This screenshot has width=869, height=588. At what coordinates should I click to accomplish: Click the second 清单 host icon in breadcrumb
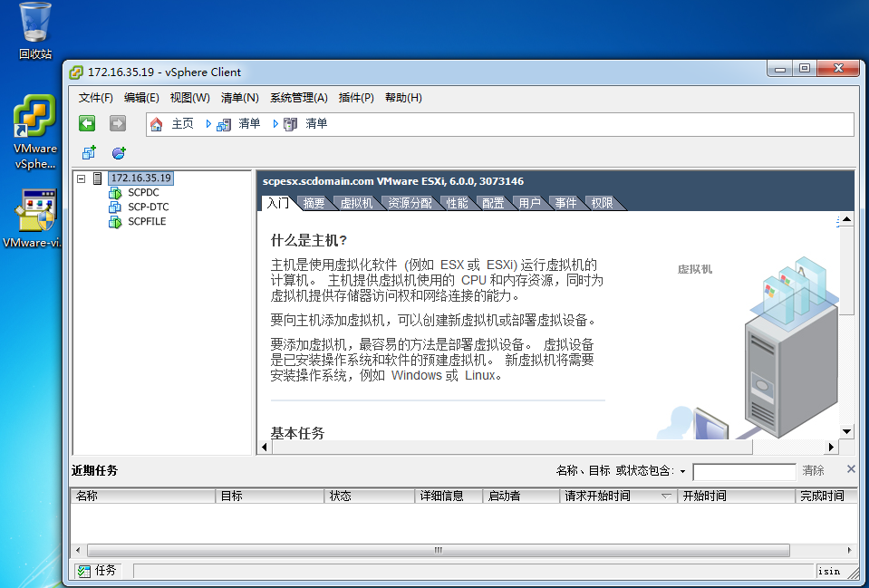pos(290,124)
